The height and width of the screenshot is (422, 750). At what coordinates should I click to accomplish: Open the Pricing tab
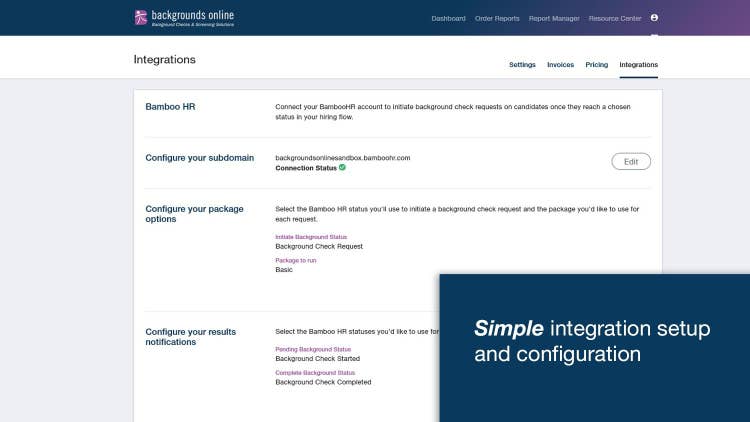click(596, 65)
